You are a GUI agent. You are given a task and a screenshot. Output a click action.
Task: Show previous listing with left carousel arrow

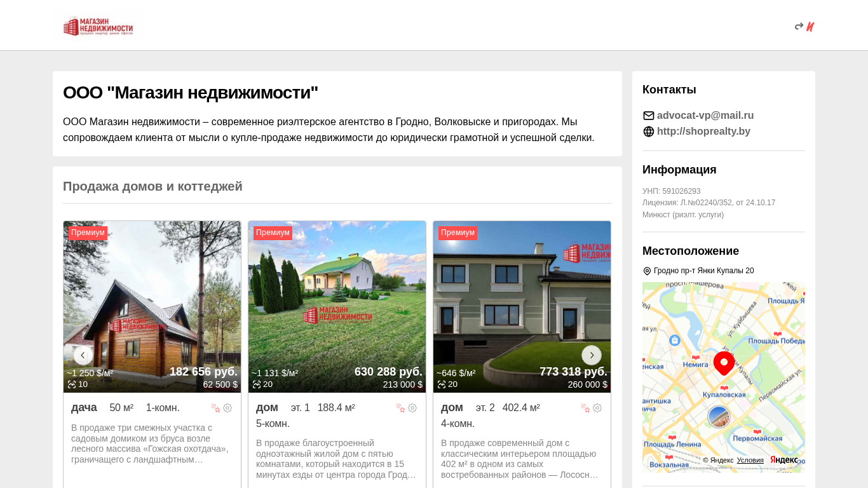(x=83, y=355)
